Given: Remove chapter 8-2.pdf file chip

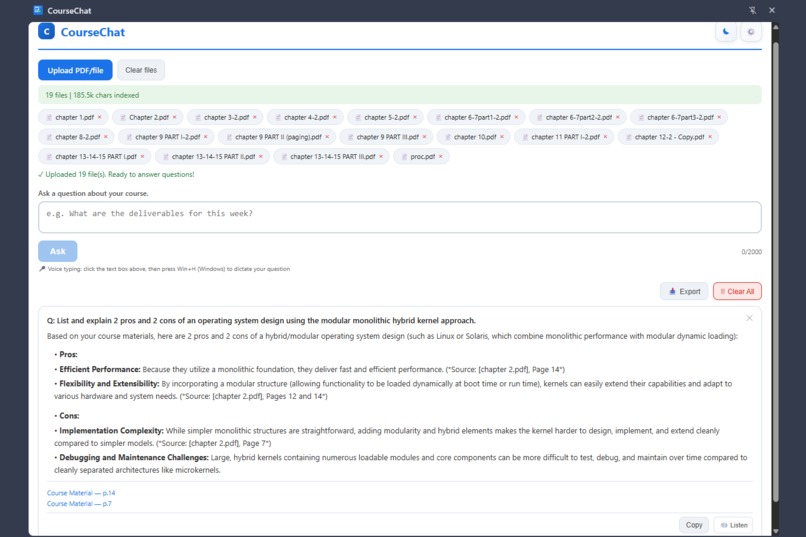Looking at the screenshot, I should (106, 137).
